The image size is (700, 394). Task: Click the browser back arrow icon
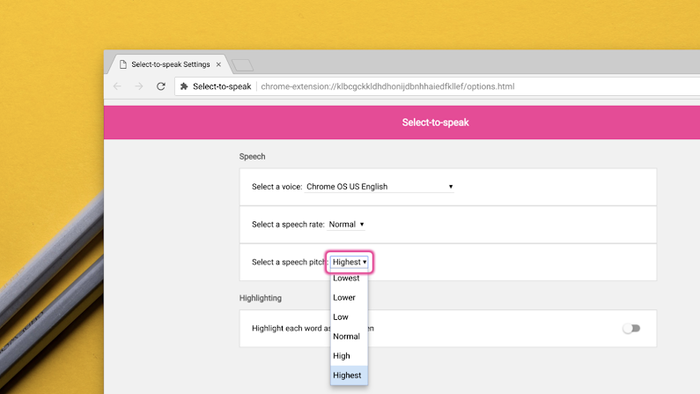pos(117,87)
